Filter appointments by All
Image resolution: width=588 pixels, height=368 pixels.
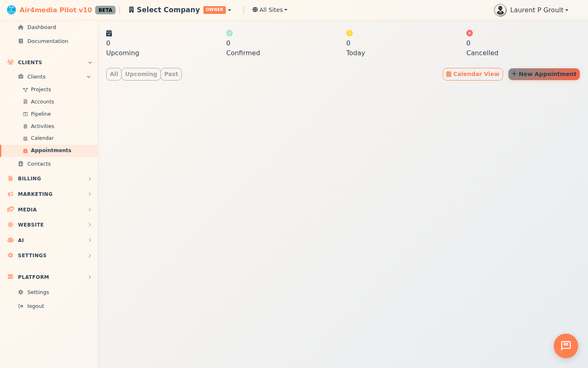click(x=114, y=74)
